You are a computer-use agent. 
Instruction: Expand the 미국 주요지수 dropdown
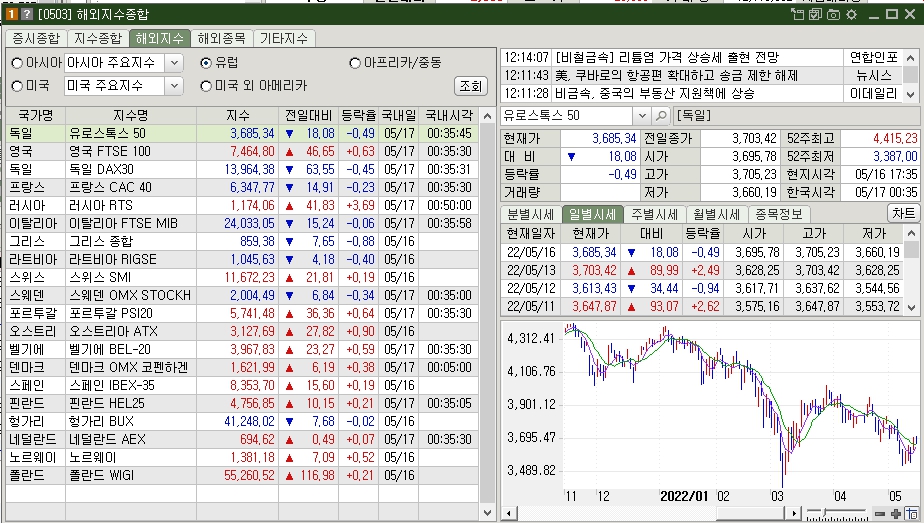click(174, 86)
